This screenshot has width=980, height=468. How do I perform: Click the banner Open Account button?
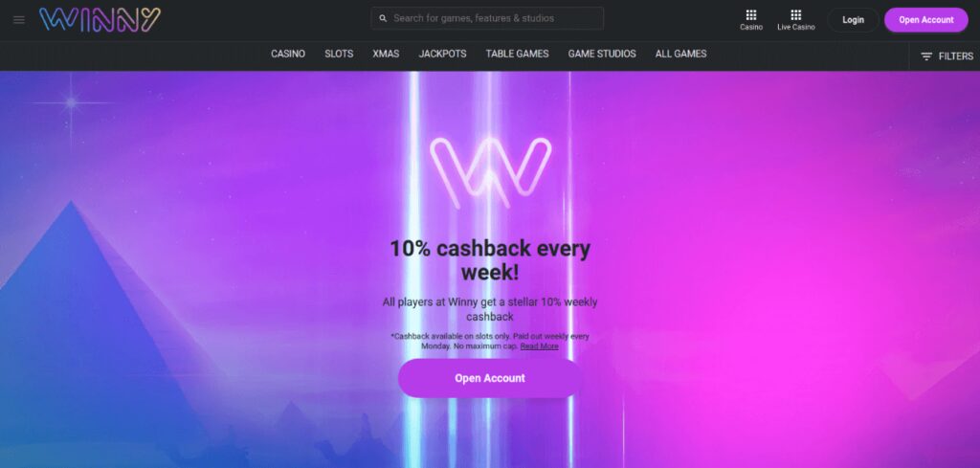tap(490, 378)
